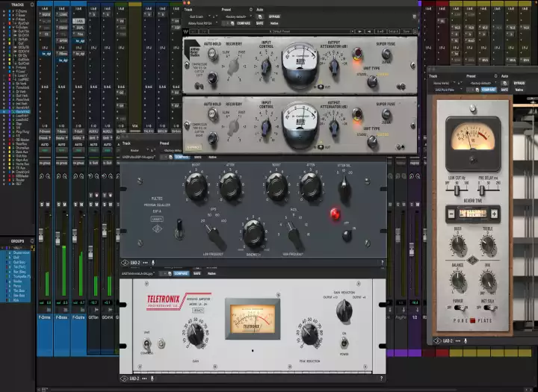Click Save in the Waves toolbar
Viewport: 538px width, 392px height.
[406, 31]
